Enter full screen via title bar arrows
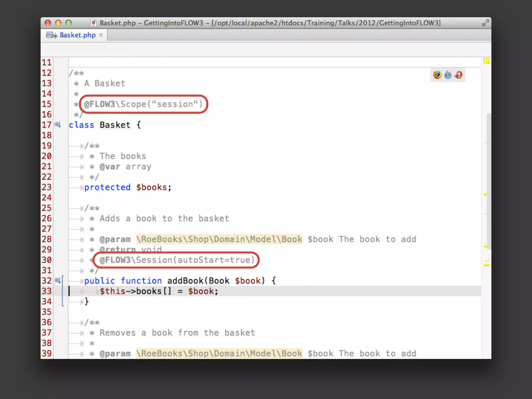Image resolution: width=532 pixels, height=399 pixels. 485,23
